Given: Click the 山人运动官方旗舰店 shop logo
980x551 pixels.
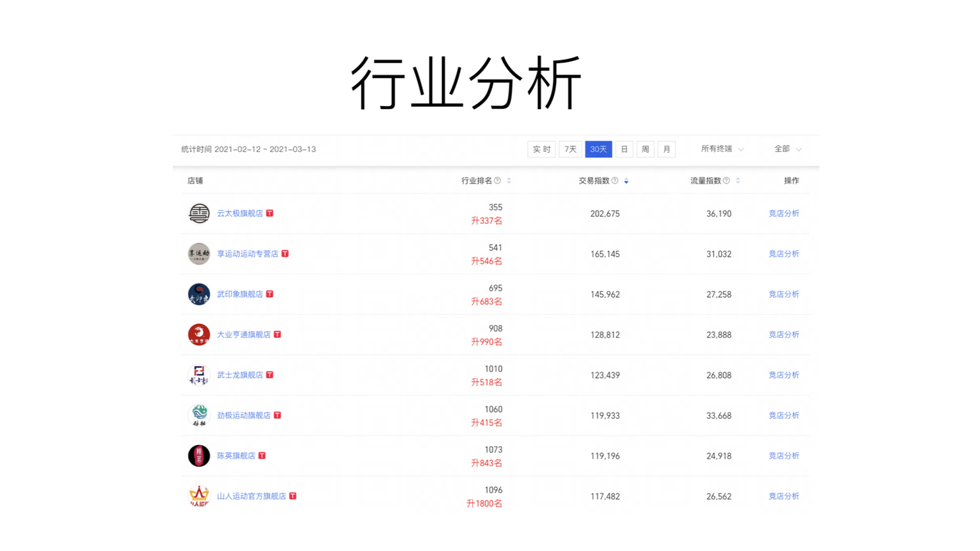Looking at the screenshot, I should coord(199,496).
